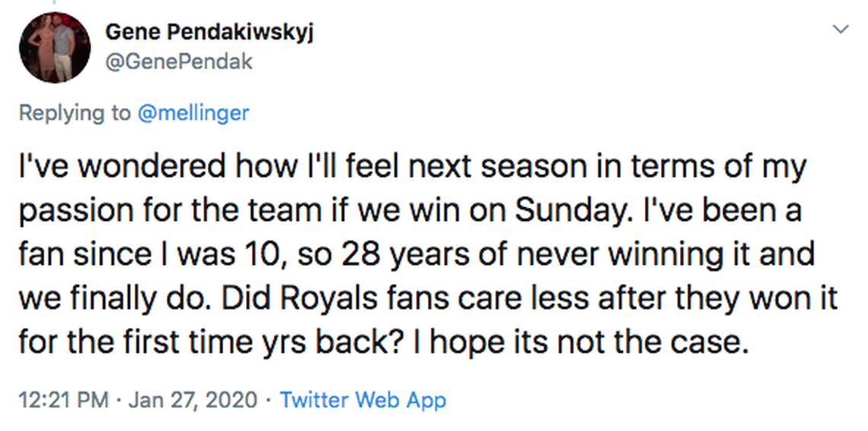
Task: Click Gene Pendakiwskyj's profile avatar photo
Action: point(55,47)
